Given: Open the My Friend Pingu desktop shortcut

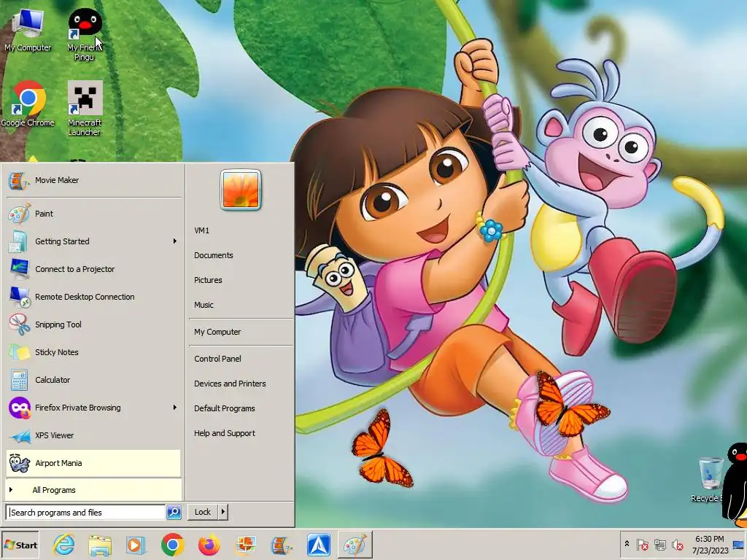Looking at the screenshot, I should point(85,34).
